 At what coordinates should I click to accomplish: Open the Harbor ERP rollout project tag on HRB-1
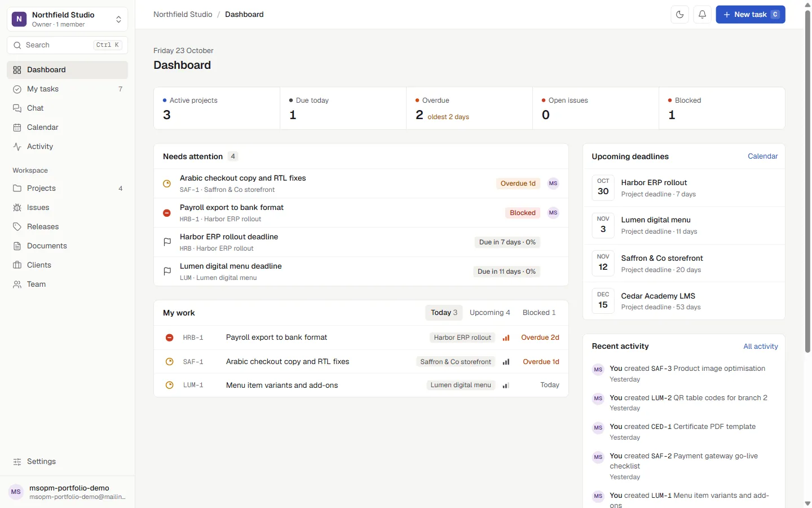[x=462, y=338]
